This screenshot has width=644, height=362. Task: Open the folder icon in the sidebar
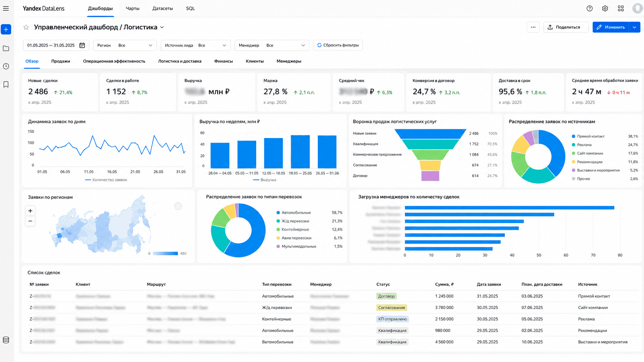point(6,48)
